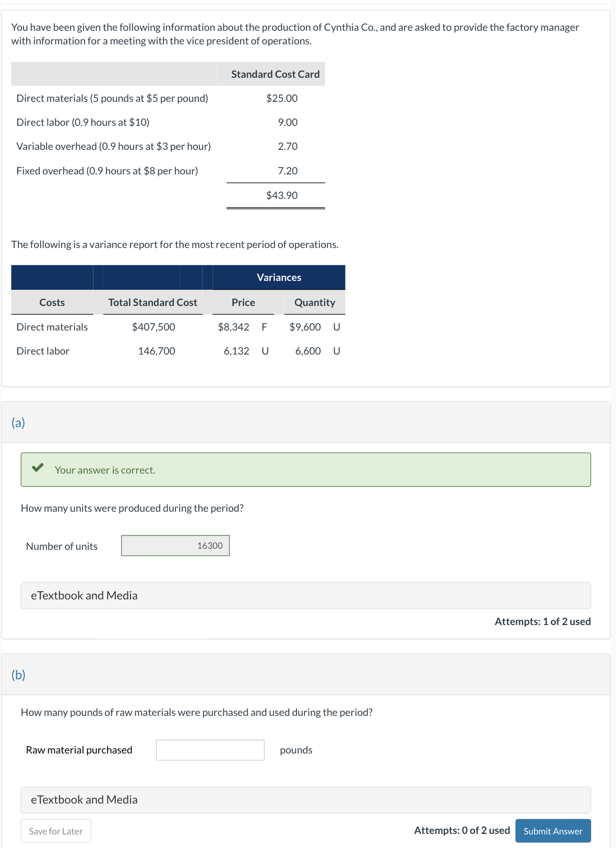The image size is (616, 848).
Task: Click the Price variance column header
Action: (x=243, y=302)
